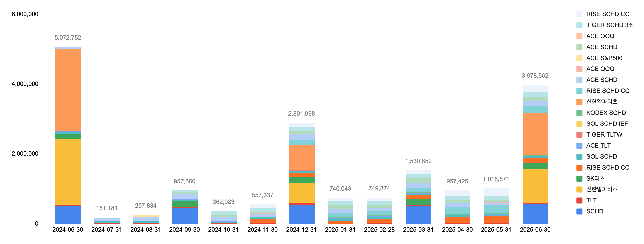Select the 6,000,000 y-axis label
This screenshot has width=644, height=244.
point(25,14)
